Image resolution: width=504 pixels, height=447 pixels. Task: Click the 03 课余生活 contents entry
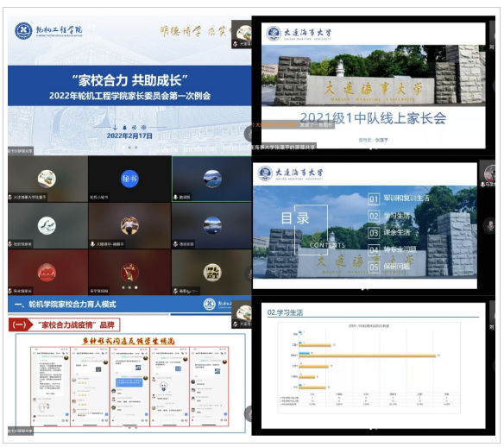[389, 233]
